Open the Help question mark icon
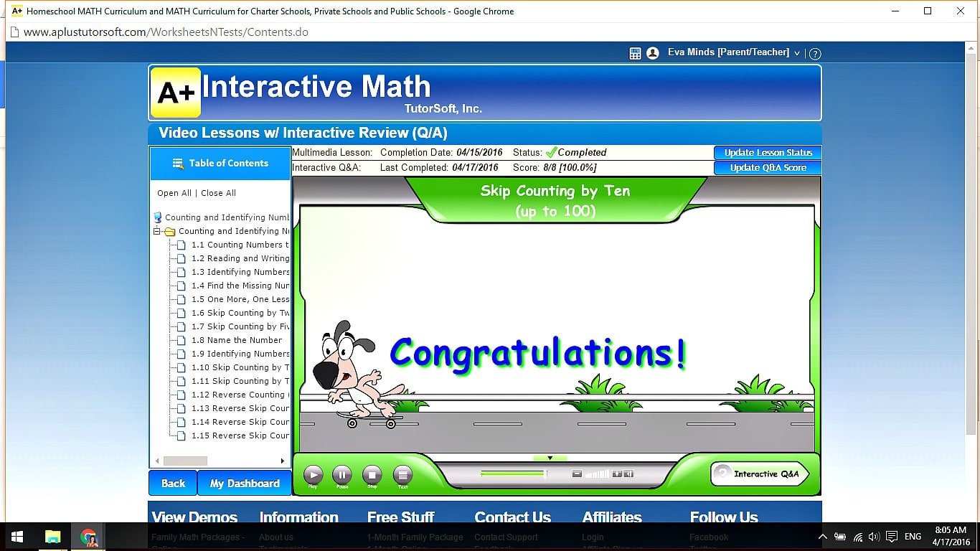Screen dimensions: 980x551 [x=816, y=53]
